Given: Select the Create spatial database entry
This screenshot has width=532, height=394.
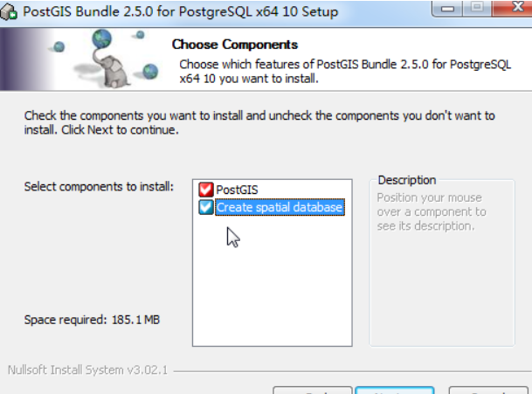Looking at the screenshot, I should pyautogui.click(x=280, y=207).
